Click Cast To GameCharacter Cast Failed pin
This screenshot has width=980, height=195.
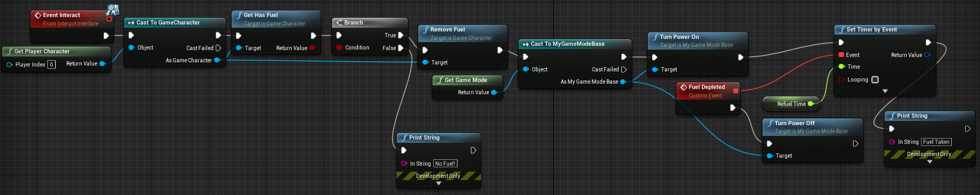pyautogui.click(x=218, y=48)
